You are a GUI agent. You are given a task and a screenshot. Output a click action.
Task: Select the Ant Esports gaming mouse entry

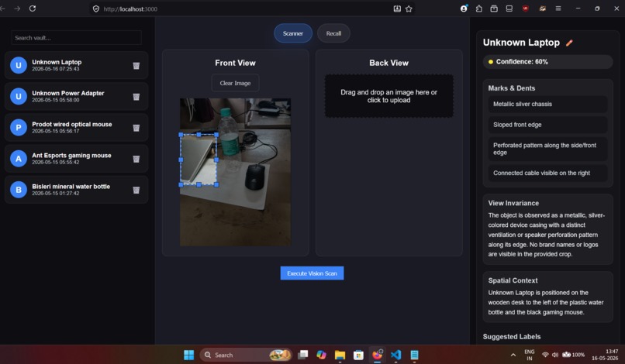(x=76, y=159)
